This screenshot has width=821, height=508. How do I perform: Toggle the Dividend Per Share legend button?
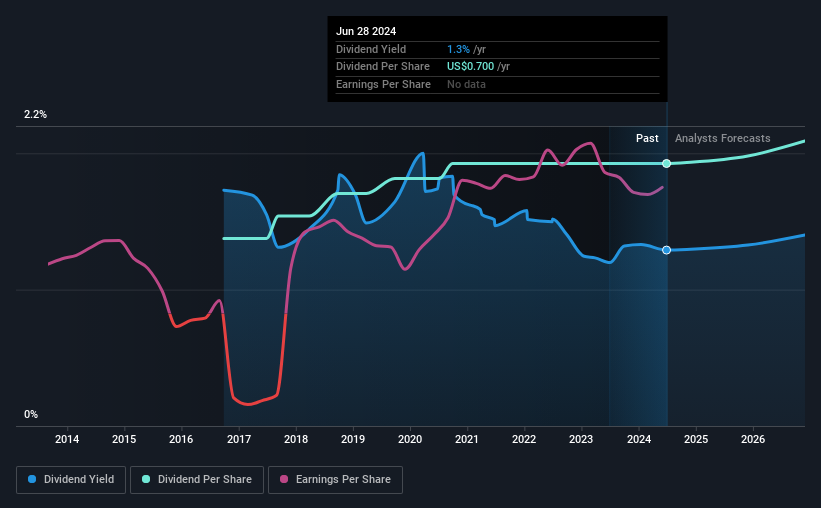point(197,480)
